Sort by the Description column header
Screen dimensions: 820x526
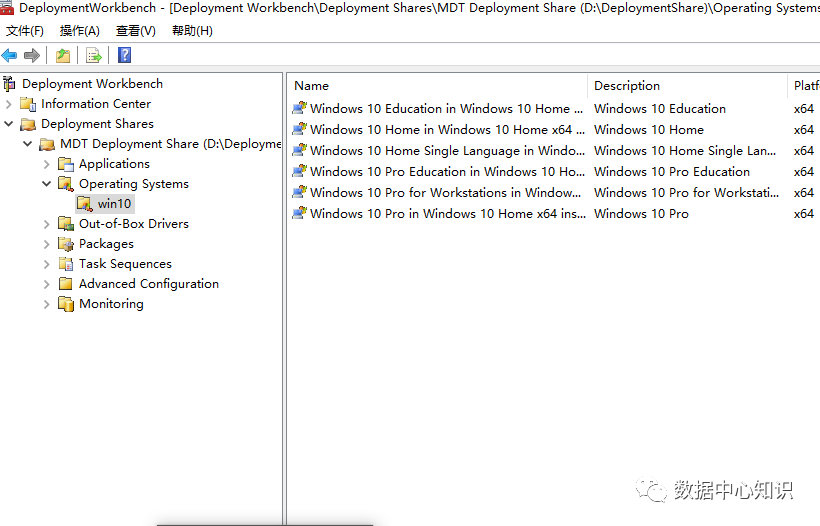click(x=687, y=86)
